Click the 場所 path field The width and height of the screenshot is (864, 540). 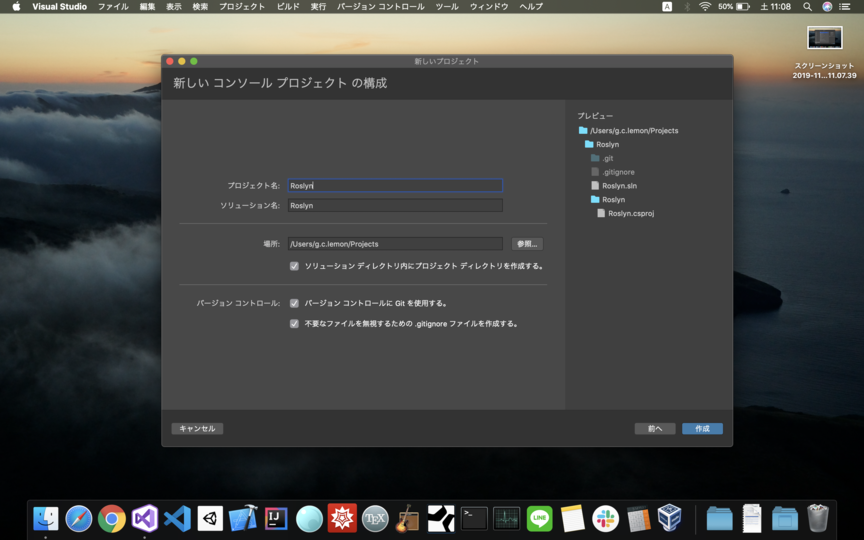point(395,244)
